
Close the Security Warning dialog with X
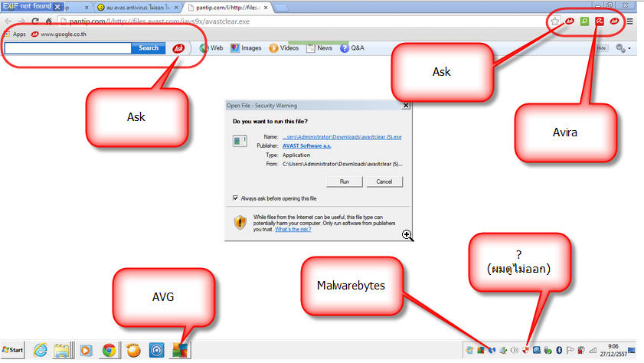[406, 106]
